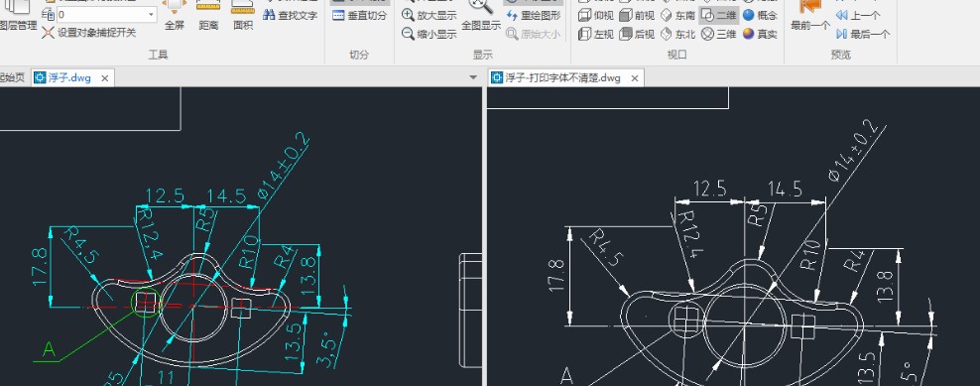980x386 pixels.
Task: Switch to 后视 back view
Action: coord(637,35)
